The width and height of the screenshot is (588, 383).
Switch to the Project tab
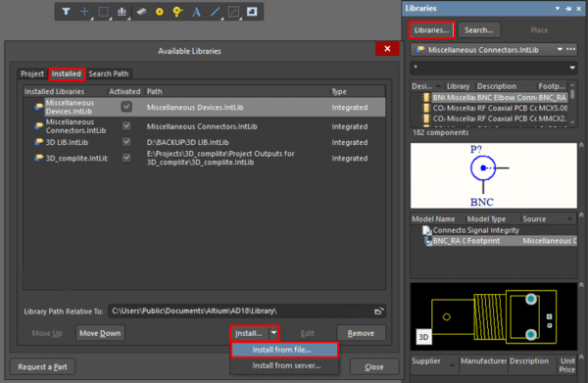(32, 73)
